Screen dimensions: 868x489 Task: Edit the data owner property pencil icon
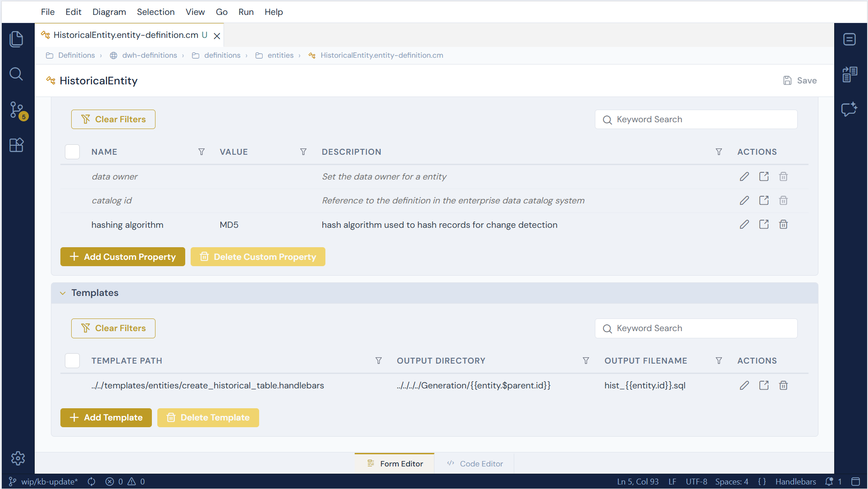744,176
